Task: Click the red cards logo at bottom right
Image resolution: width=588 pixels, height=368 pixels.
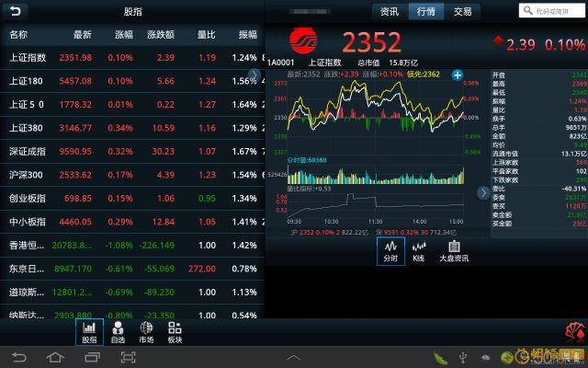Action: (575, 332)
